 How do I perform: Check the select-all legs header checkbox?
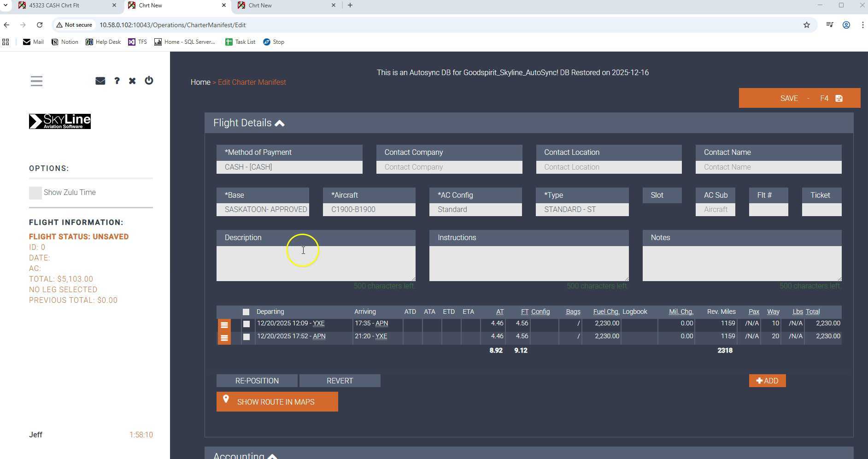pyautogui.click(x=246, y=312)
